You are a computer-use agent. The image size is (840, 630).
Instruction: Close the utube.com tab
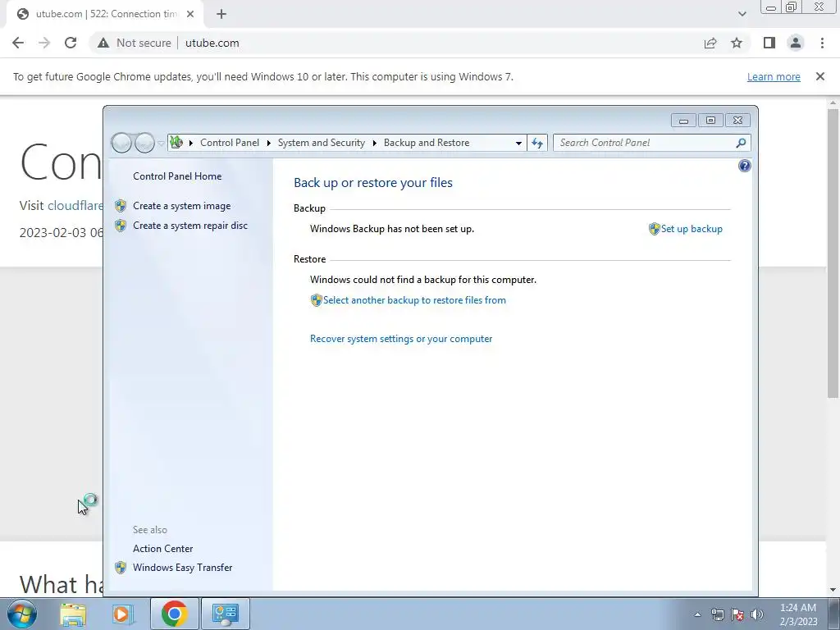(190, 14)
